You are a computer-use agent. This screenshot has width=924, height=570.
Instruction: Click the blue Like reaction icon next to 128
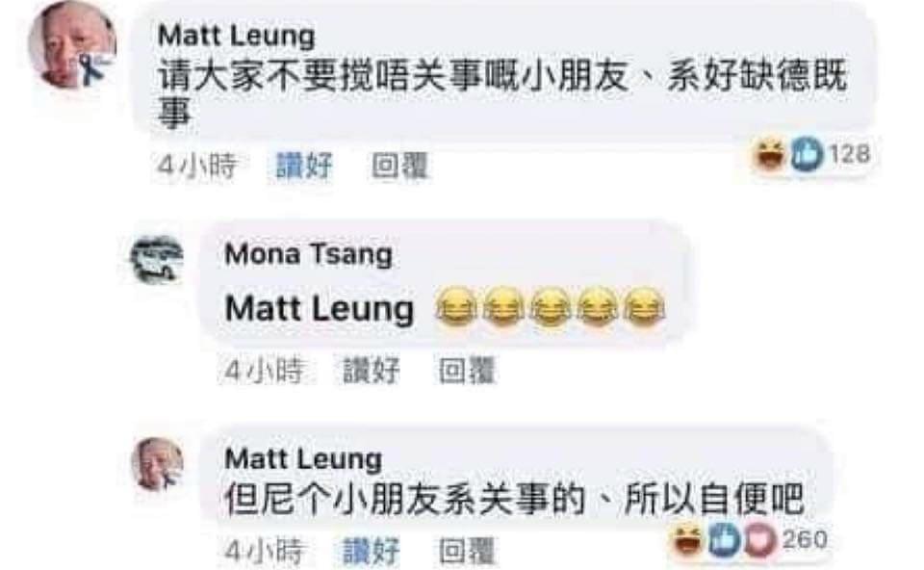(x=807, y=154)
